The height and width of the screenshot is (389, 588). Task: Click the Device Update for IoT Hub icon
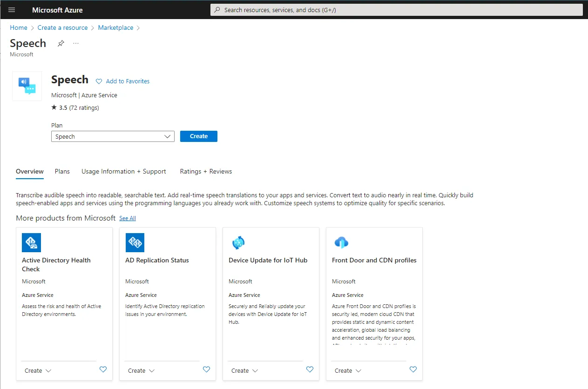(238, 242)
